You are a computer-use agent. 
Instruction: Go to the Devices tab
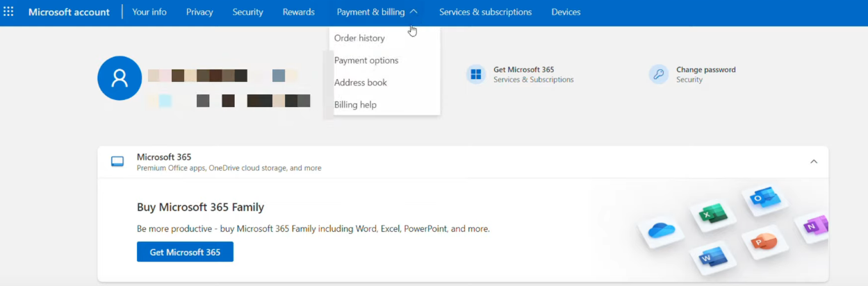(566, 12)
